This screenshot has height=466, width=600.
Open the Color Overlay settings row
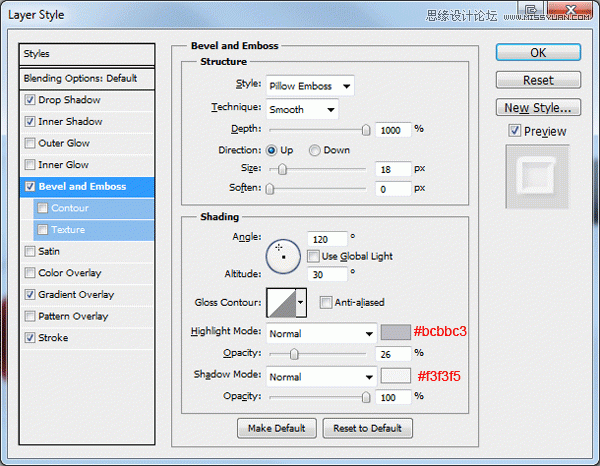[87, 273]
